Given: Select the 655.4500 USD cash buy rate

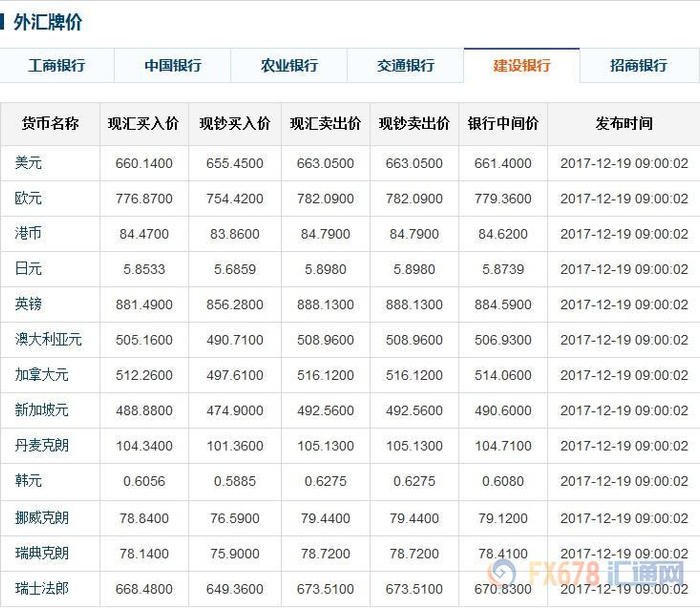Looking at the screenshot, I should 235,163.
